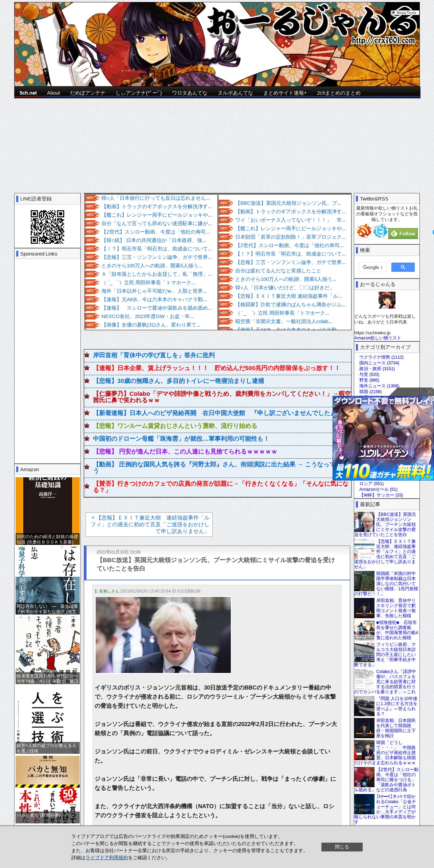This screenshot has height=868, width=434.
Task: Open category ウクライナ情勢 (1112)
Action: tap(381, 357)
